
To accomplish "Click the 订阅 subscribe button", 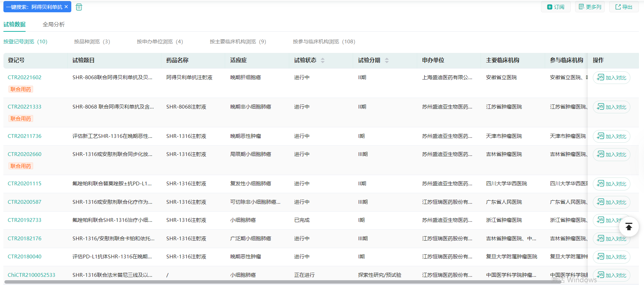I will pyautogui.click(x=556, y=7).
